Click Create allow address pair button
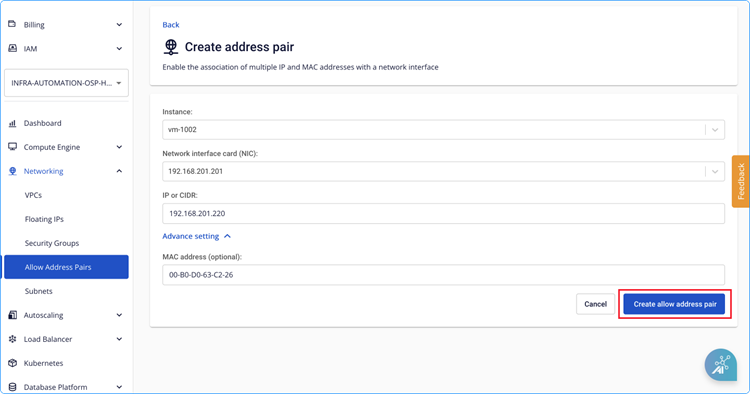750x394 pixels. pyautogui.click(x=674, y=304)
